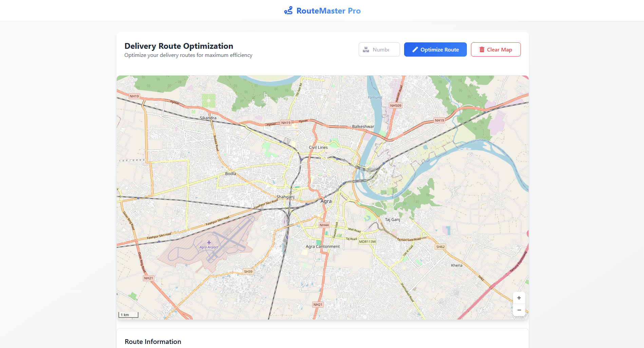Click the packages icon in the number field
The height and width of the screenshot is (348, 644).
point(366,49)
